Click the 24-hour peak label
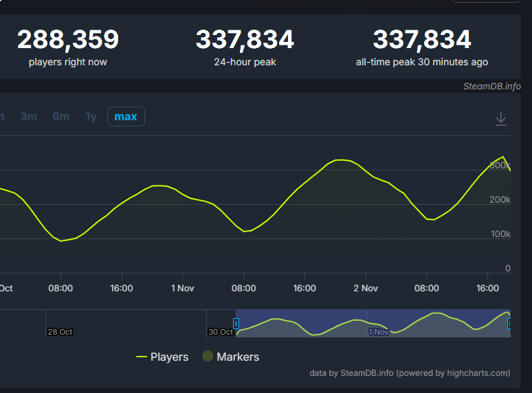Image resolution: width=532 pixels, height=393 pixels. click(245, 62)
